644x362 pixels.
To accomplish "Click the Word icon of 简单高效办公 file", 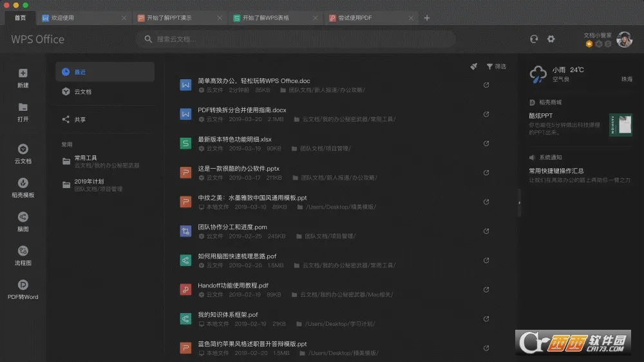I will [x=185, y=85].
